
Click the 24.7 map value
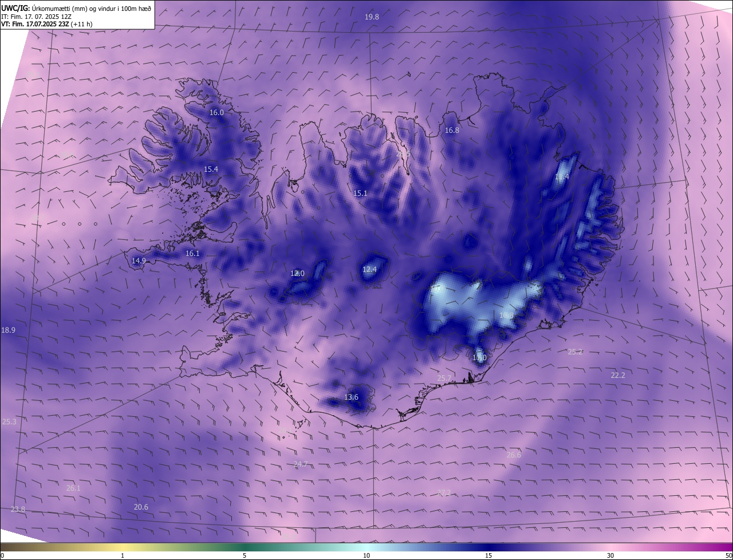[x=301, y=464]
